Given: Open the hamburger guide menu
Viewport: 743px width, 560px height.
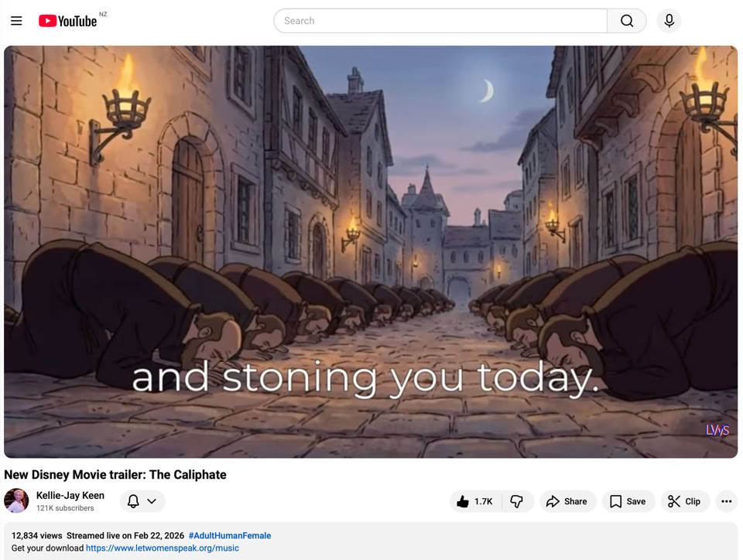Looking at the screenshot, I should click(x=16, y=21).
